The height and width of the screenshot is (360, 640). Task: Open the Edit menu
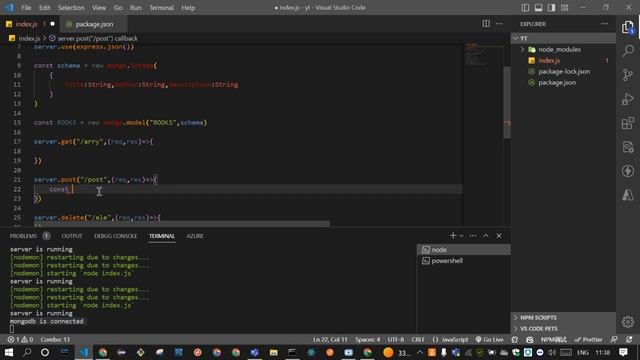point(44,8)
